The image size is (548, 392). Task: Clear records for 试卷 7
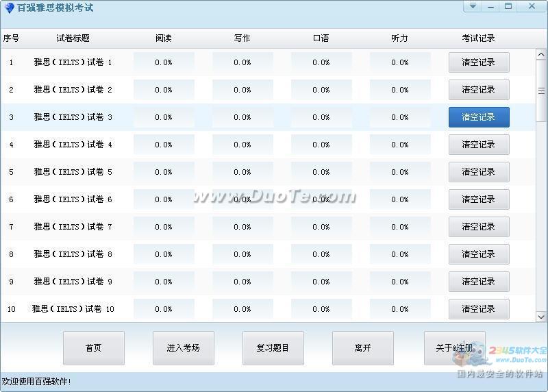(x=479, y=227)
